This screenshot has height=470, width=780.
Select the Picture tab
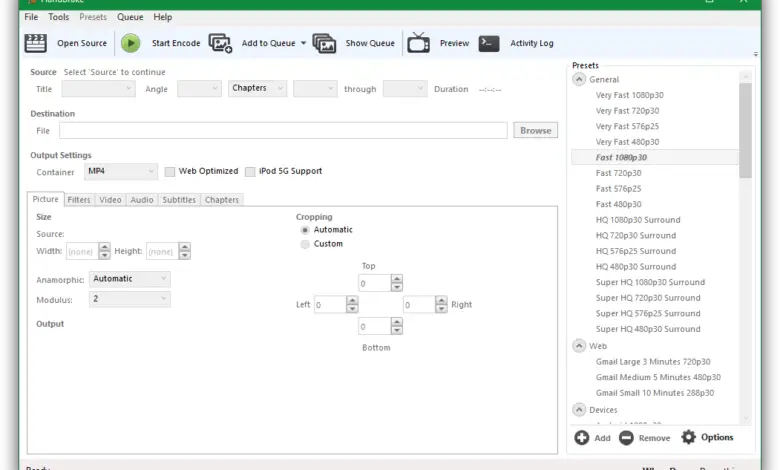[x=45, y=199]
